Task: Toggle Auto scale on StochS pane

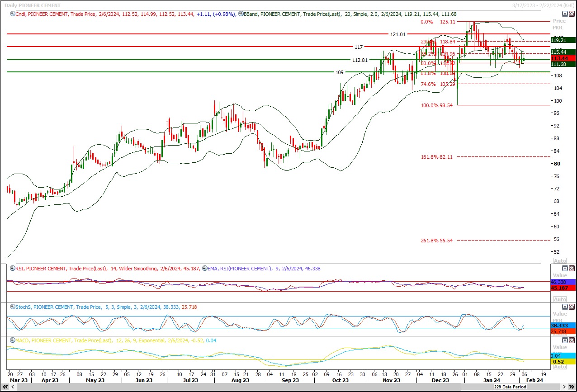Action: 560,333
